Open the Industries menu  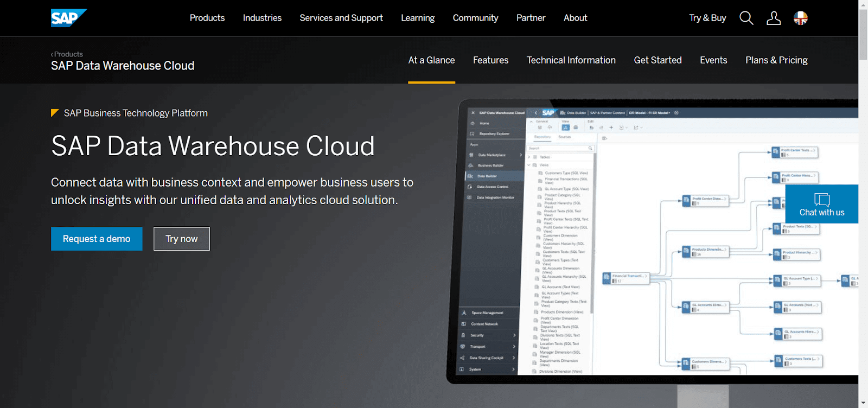point(262,18)
